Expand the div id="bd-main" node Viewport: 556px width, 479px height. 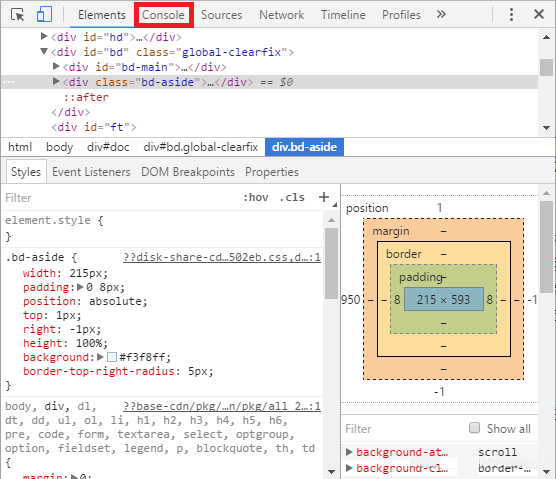[x=56, y=66]
